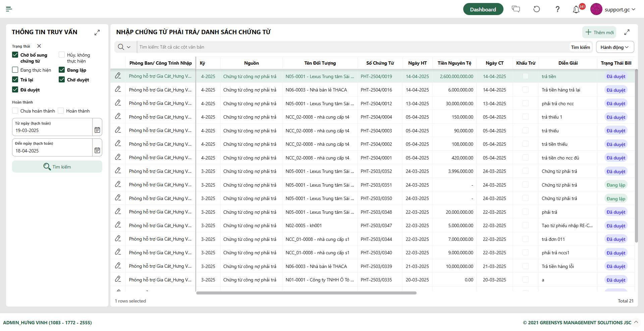Open calendar for Từ ngày field
The width and height of the screenshot is (644, 331).
(97, 130)
